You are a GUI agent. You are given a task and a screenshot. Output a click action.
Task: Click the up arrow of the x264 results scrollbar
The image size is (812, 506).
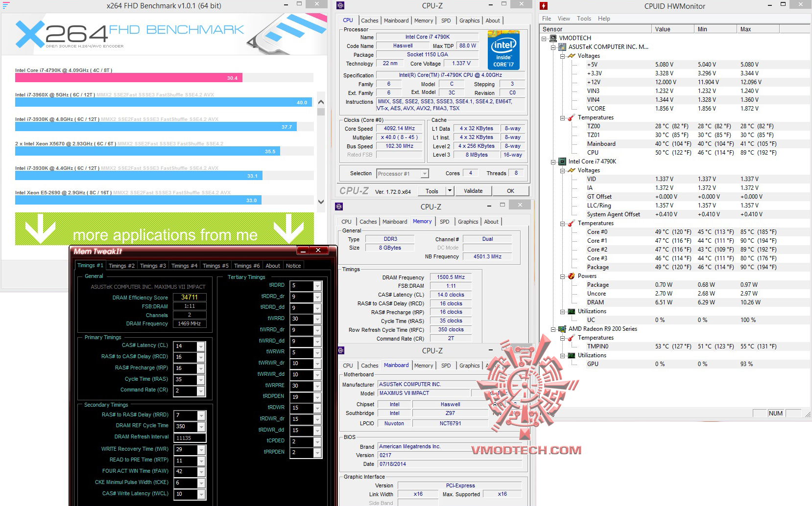[321, 102]
